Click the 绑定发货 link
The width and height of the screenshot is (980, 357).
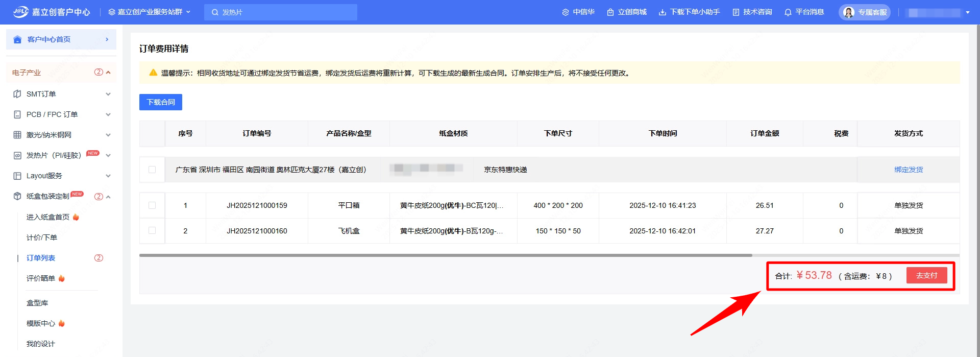click(909, 170)
